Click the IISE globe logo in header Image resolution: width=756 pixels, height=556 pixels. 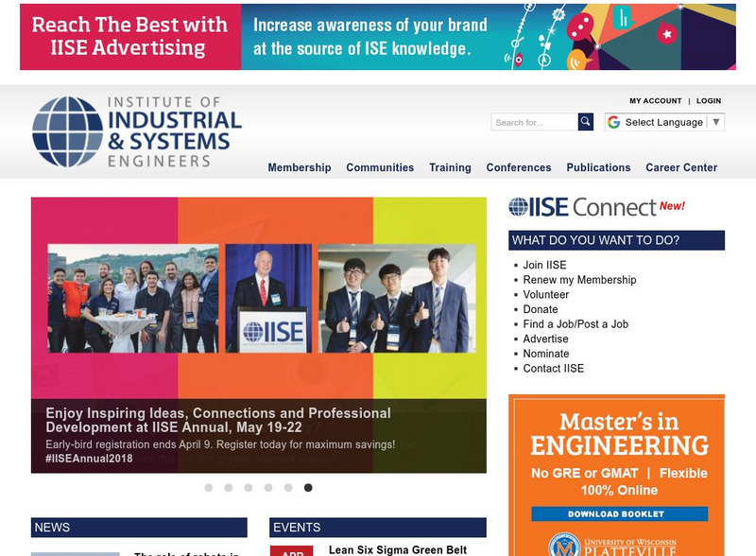(x=67, y=131)
